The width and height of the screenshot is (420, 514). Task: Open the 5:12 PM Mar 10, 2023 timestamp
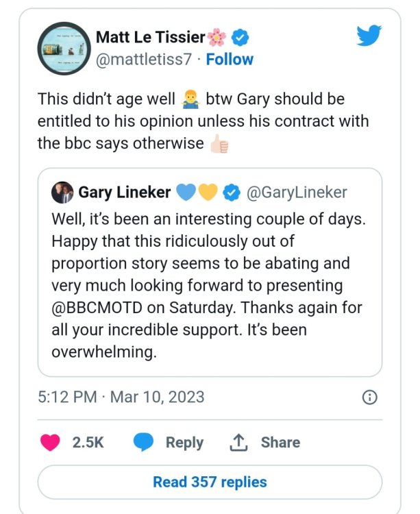point(121,397)
